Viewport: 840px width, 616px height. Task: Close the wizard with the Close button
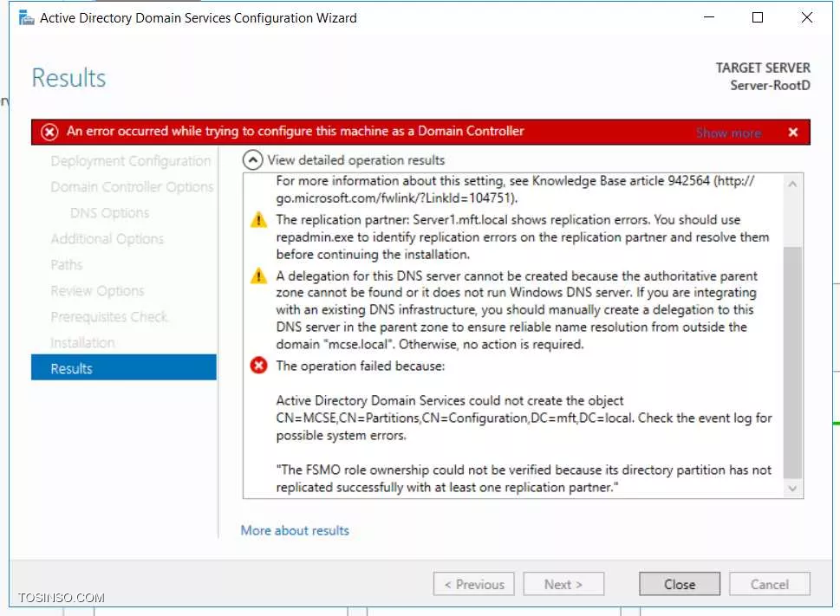click(680, 584)
